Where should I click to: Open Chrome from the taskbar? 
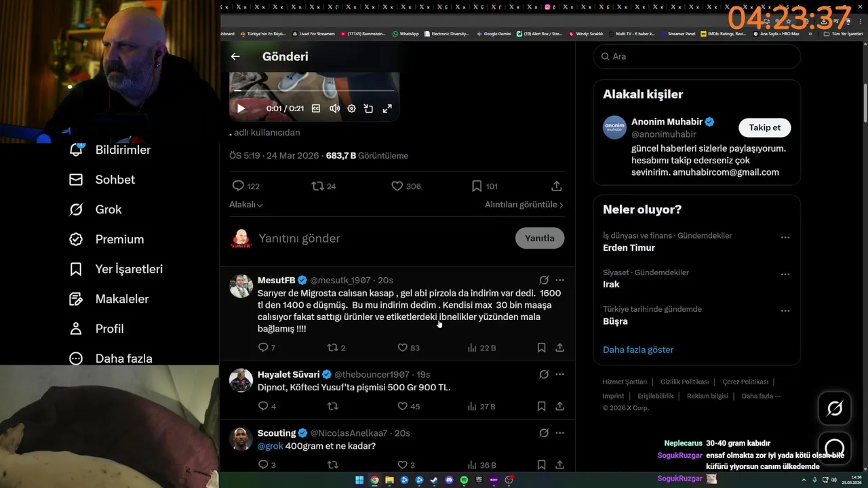pos(374,480)
